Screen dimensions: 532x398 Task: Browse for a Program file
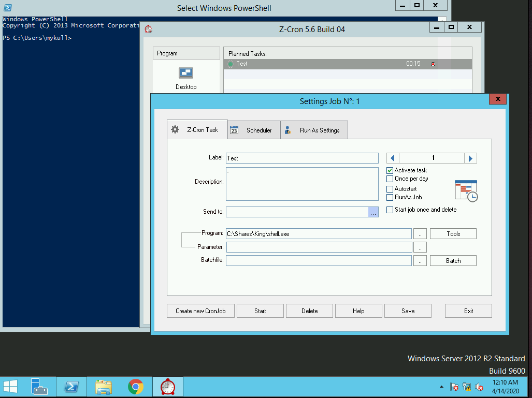[420, 233]
